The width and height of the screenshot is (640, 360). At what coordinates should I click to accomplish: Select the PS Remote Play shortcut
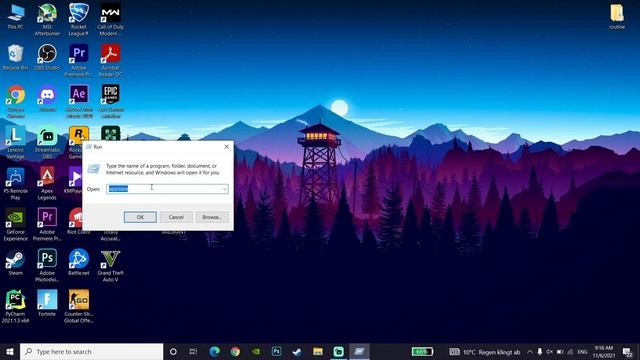[x=16, y=183]
